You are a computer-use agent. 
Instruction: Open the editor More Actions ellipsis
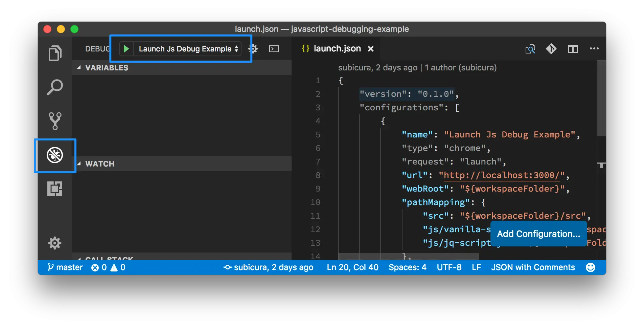click(594, 49)
